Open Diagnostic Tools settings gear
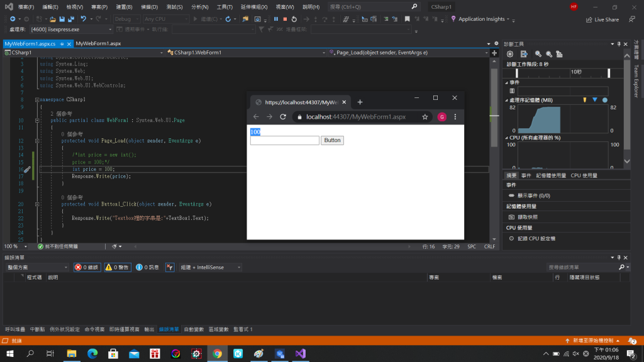 tap(510, 54)
